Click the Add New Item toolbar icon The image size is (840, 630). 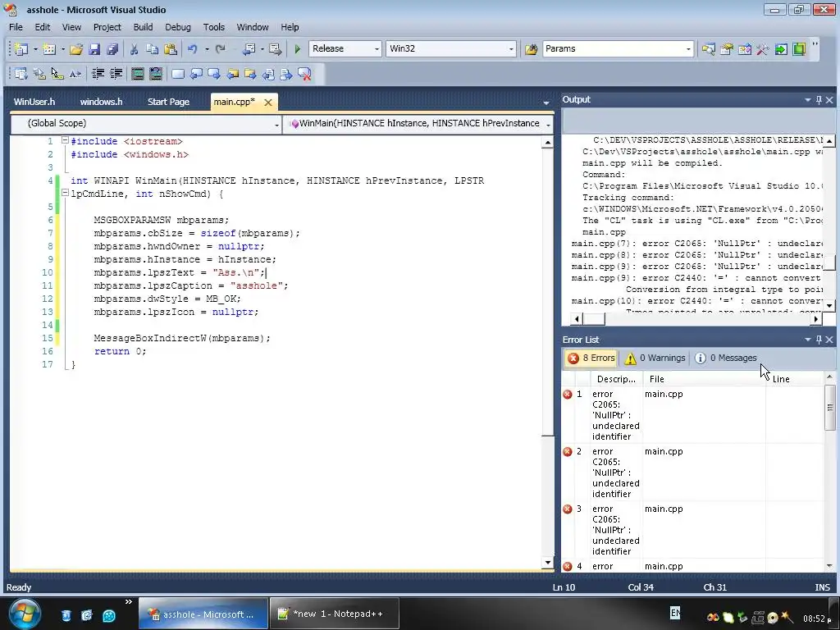[49, 49]
